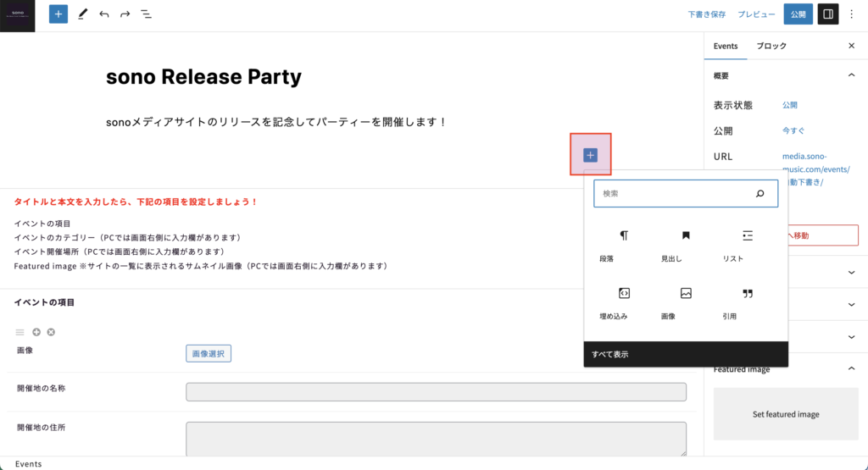
Task: Insert a 画像 image block
Action: pyautogui.click(x=686, y=301)
